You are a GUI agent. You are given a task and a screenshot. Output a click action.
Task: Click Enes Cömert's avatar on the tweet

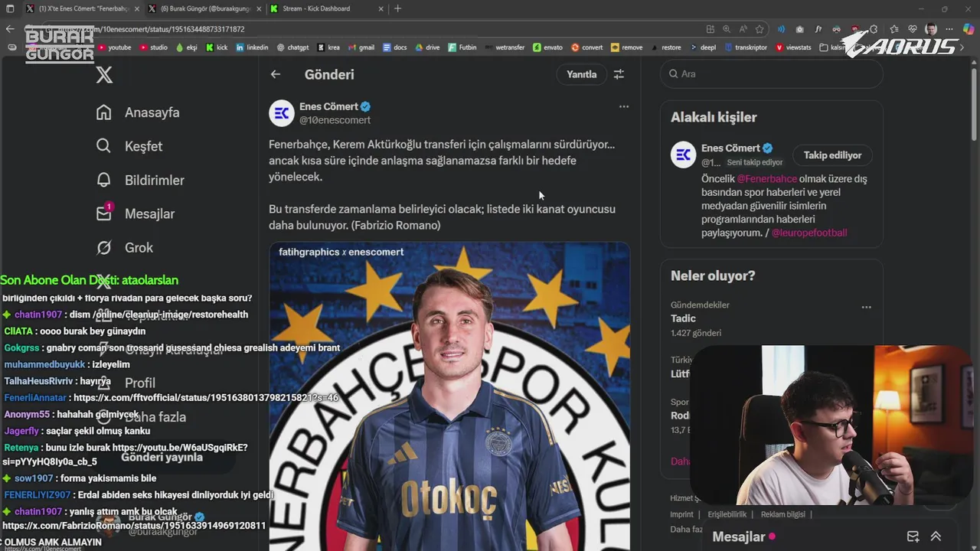tap(282, 113)
